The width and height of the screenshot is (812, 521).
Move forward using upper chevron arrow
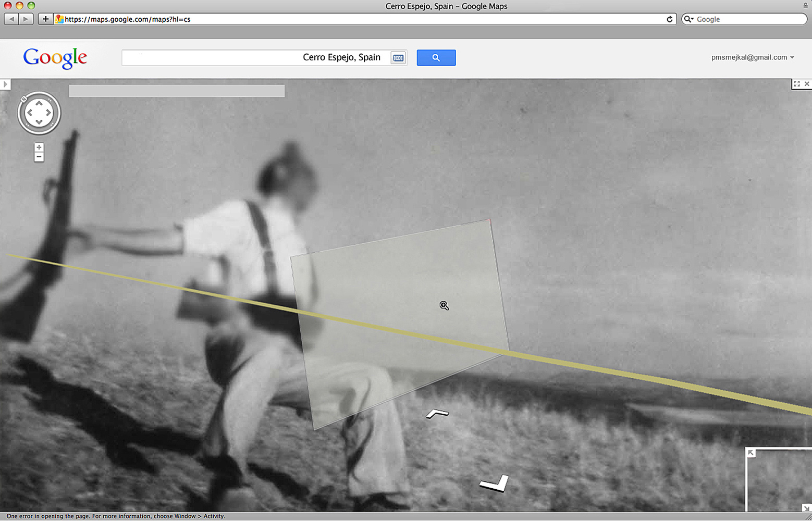438,414
